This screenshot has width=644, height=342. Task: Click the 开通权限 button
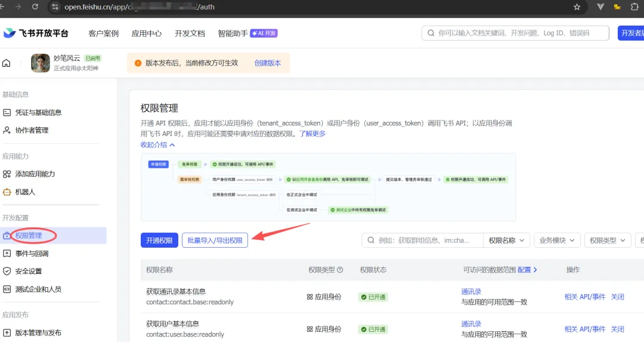159,240
